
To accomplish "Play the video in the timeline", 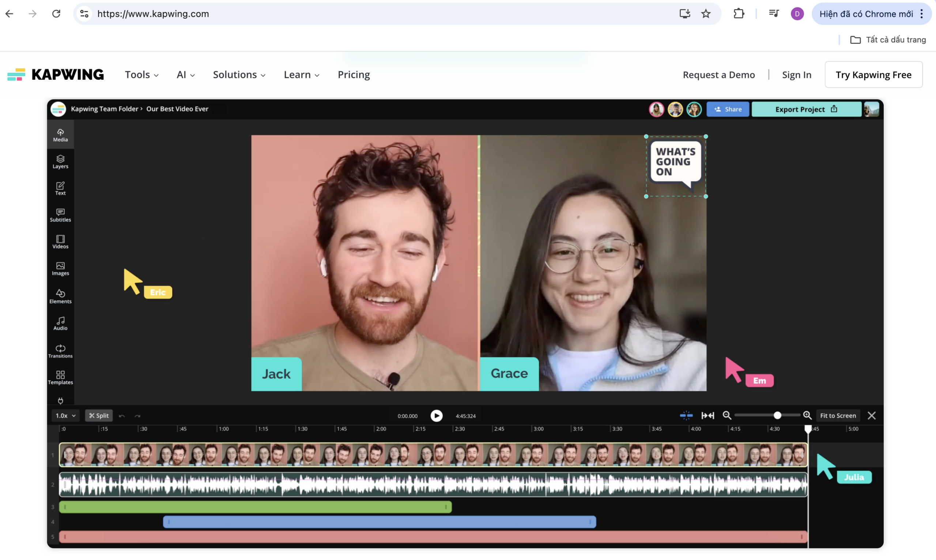I will [x=436, y=416].
